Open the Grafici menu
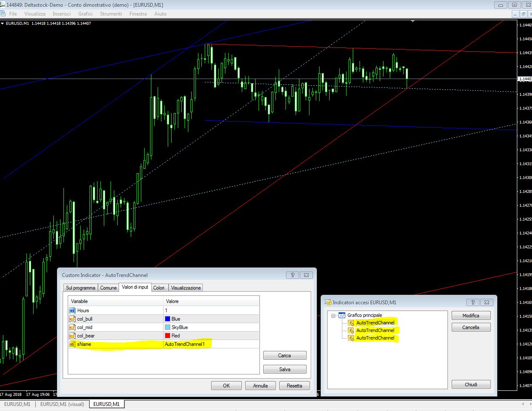Viewport: 532px width, 411px height. tap(85, 14)
